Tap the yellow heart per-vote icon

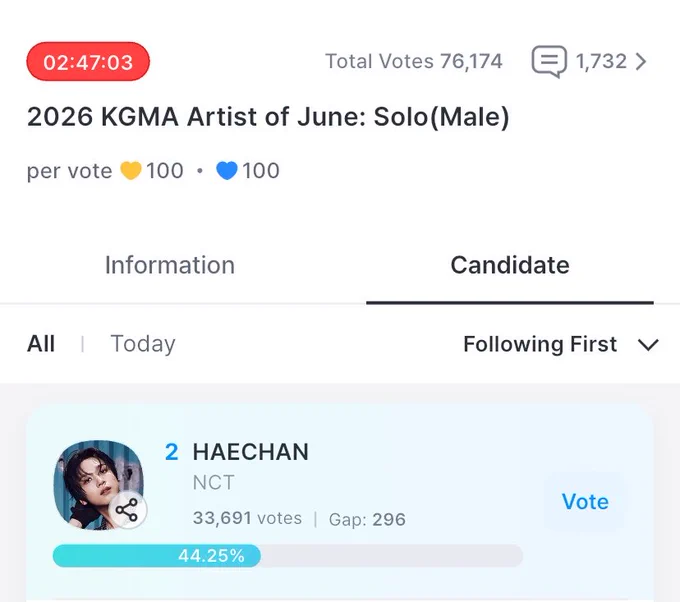pos(131,170)
